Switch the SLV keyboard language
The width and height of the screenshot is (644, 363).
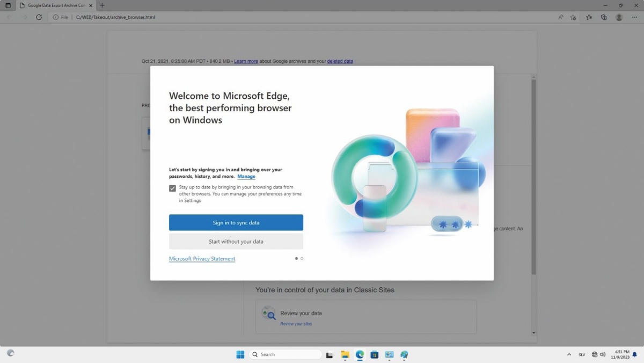[x=582, y=355]
